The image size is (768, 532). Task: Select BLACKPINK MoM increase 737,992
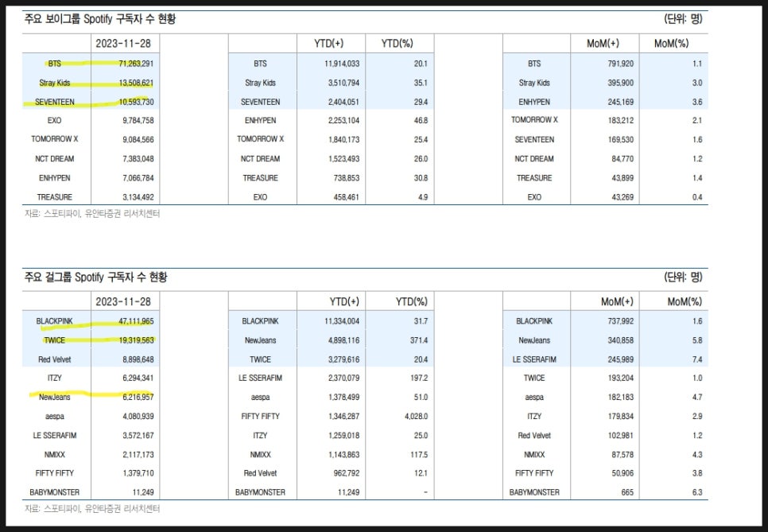(621, 321)
